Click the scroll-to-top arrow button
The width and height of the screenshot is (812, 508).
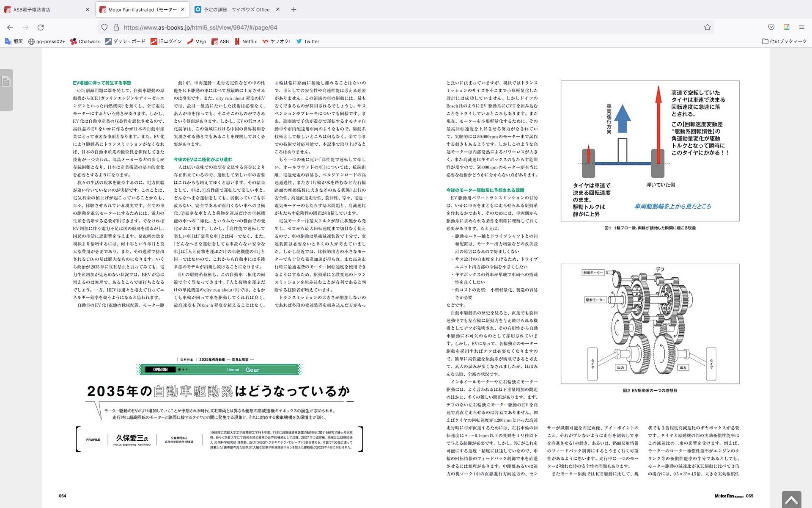coord(791,500)
